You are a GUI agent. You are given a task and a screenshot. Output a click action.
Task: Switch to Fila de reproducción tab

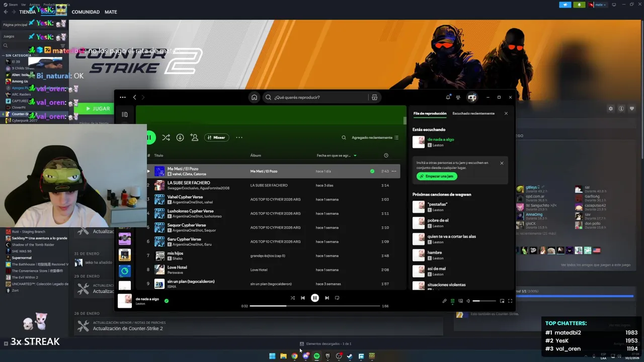click(x=430, y=114)
